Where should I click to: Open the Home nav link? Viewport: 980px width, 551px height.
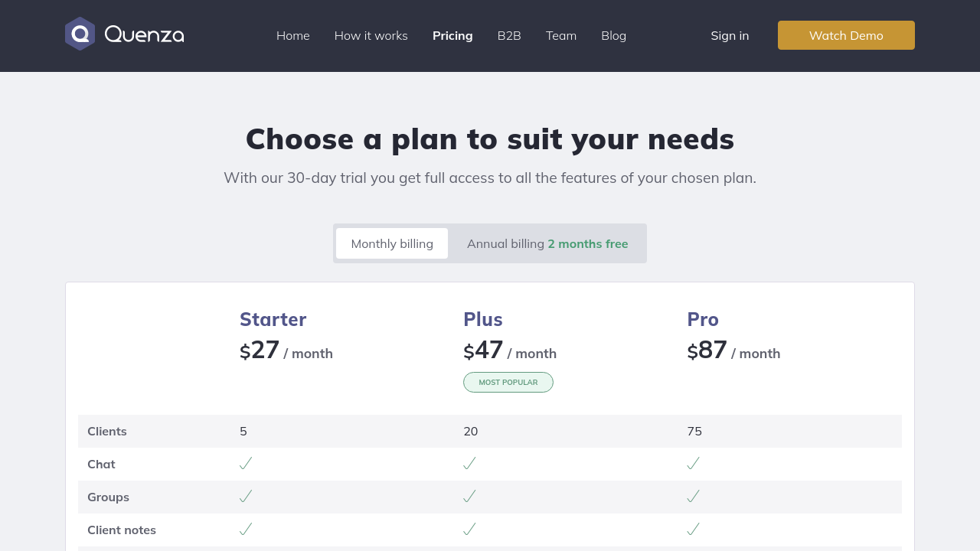coord(293,35)
